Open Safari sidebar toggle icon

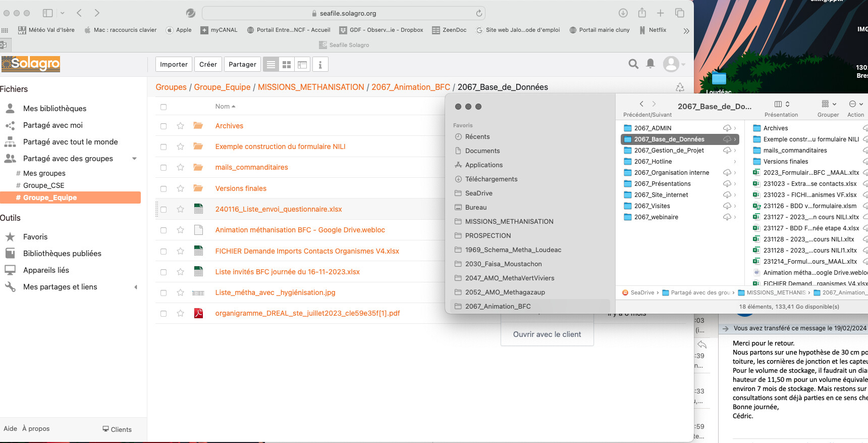point(48,13)
